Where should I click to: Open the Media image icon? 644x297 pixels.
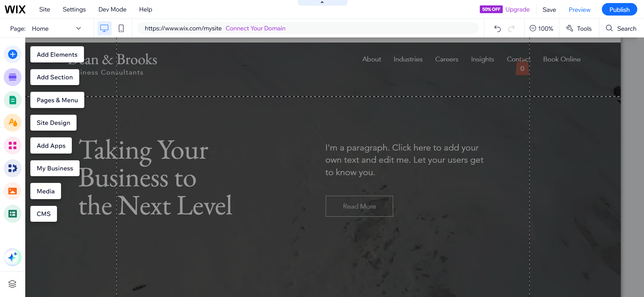12,191
